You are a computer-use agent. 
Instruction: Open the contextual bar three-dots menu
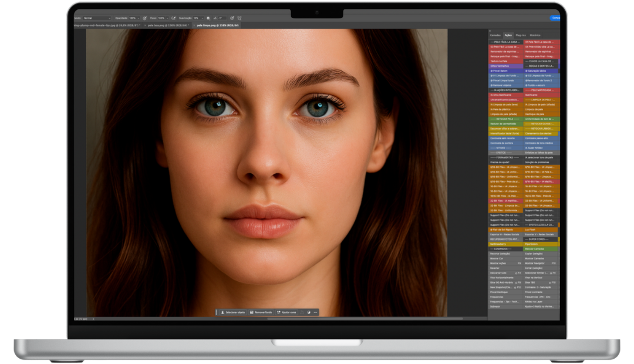[315, 312]
